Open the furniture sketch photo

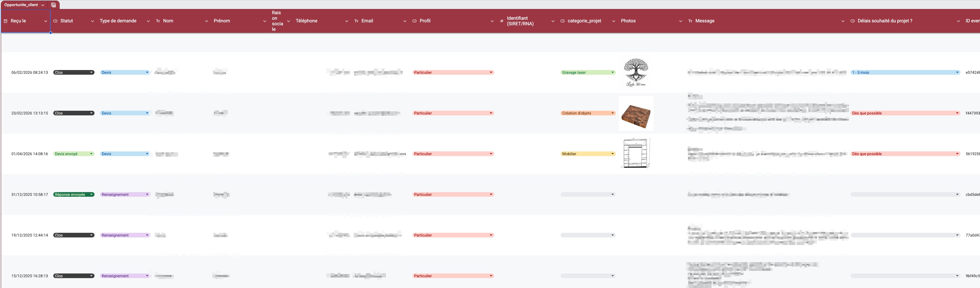[x=636, y=153]
